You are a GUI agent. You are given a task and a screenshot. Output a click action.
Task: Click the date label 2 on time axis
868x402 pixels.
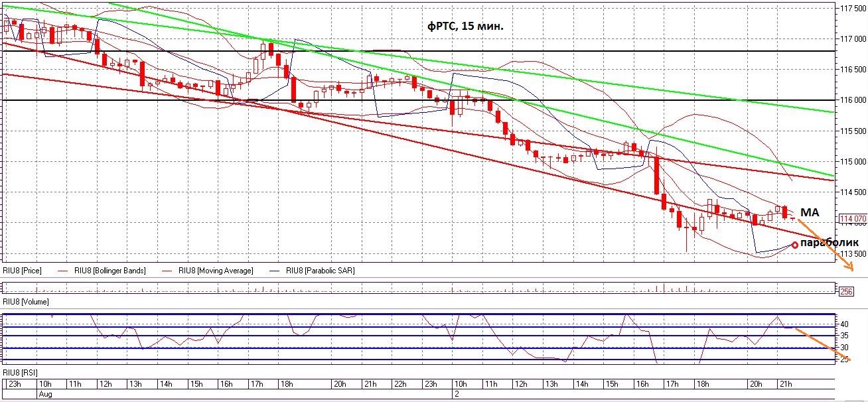pyautogui.click(x=457, y=393)
